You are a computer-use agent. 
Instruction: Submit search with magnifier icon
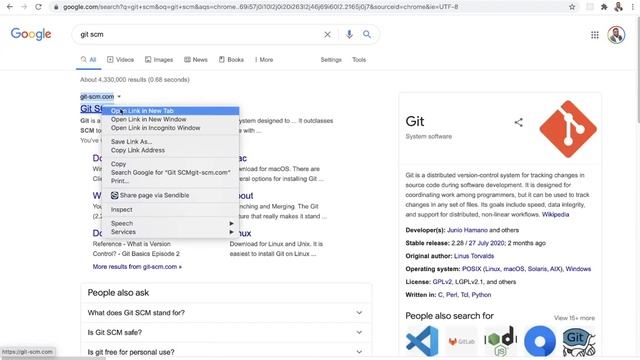tap(367, 34)
